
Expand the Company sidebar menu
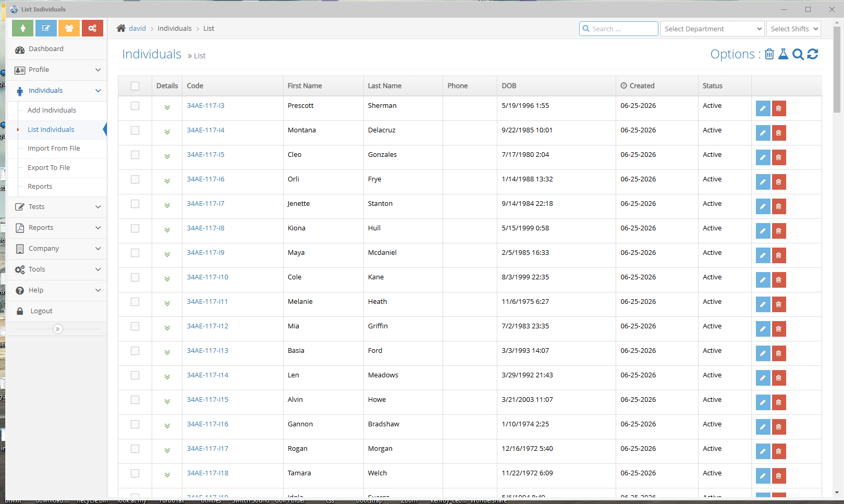(58, 249)
